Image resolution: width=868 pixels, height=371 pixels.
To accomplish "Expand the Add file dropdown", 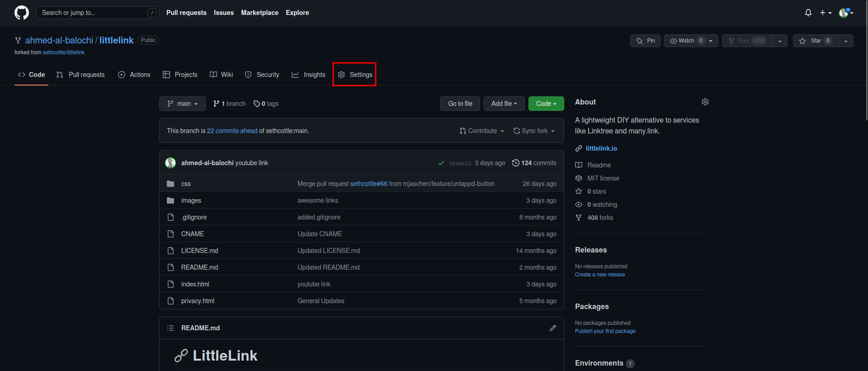I will [504, 104].
